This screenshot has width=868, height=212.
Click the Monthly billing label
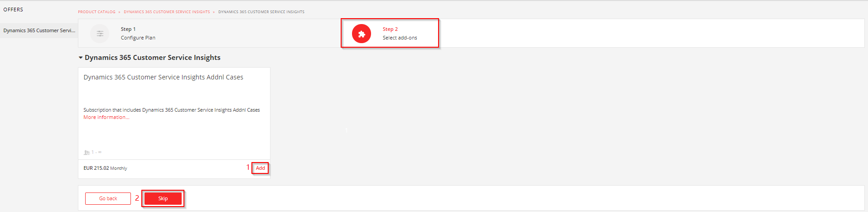point(119,168)
